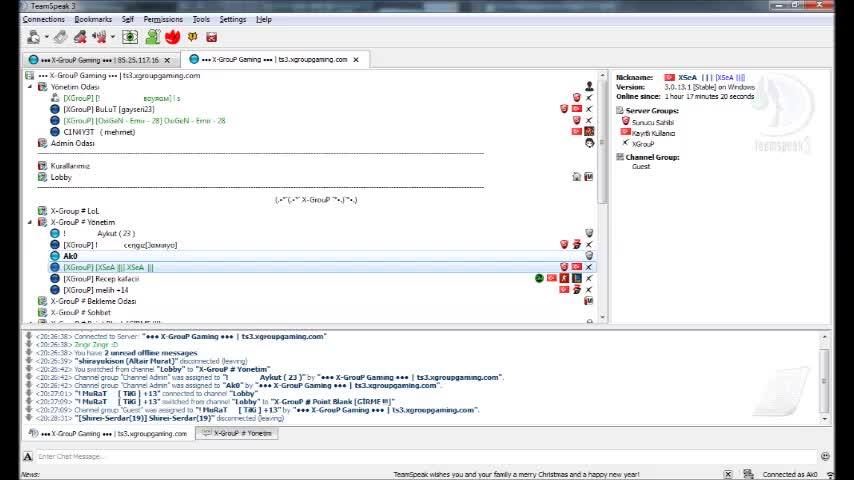Open the Self menu
854x480 pixels.
pos(128,19)
